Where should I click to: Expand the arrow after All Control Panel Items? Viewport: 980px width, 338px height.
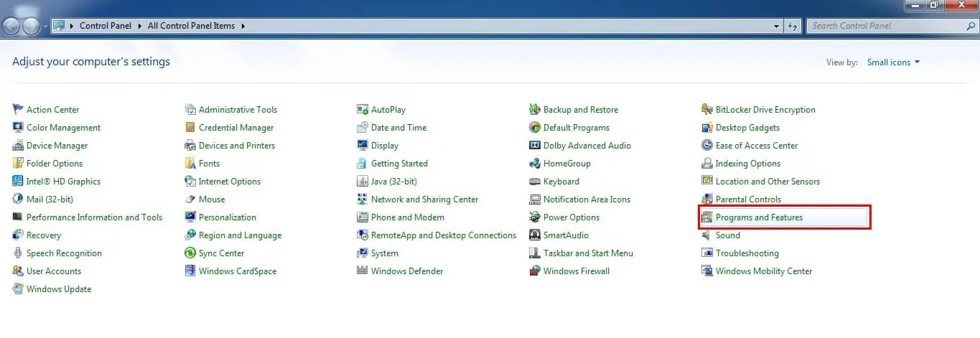point(243,26)
